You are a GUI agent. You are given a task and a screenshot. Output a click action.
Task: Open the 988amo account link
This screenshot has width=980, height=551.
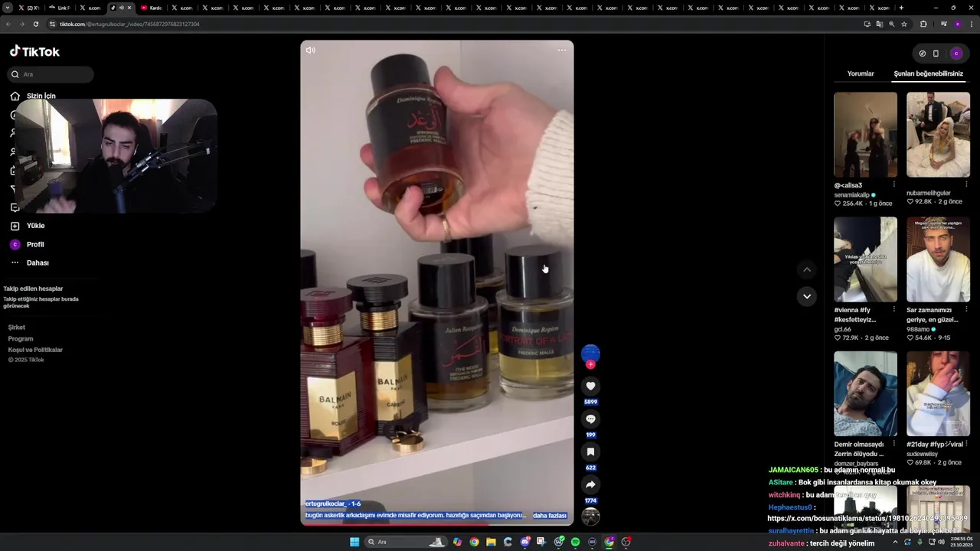click(919, 329)
